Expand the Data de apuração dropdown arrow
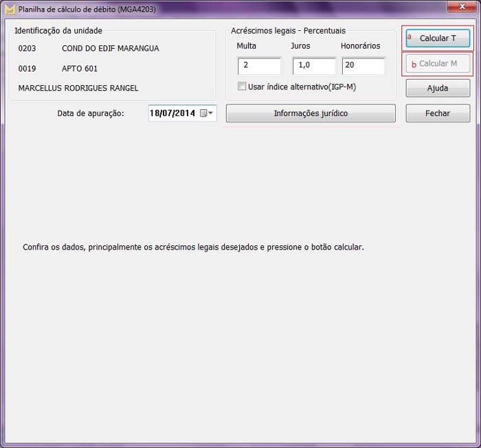Viewport: 481px width, 448px height. pyautogui.click(x=212, y=113)
